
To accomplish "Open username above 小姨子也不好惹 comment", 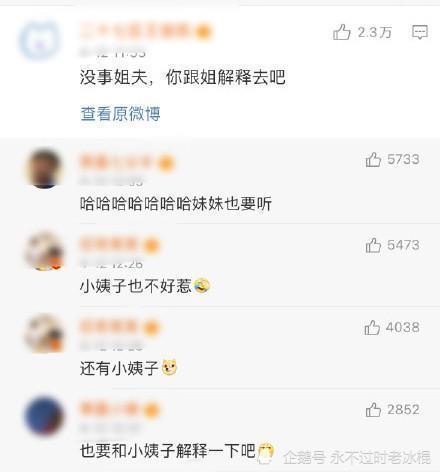I will [119, 245].
